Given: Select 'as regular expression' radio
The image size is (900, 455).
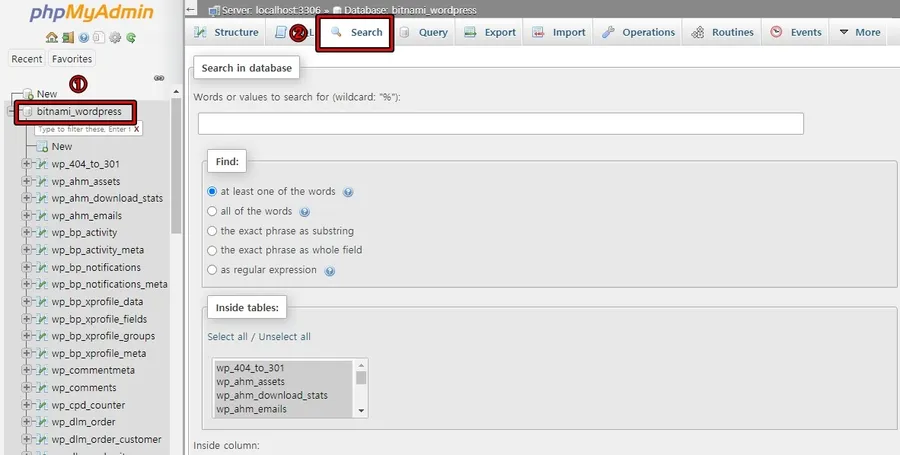Looking at the screenshot, I should pos(212,270).
